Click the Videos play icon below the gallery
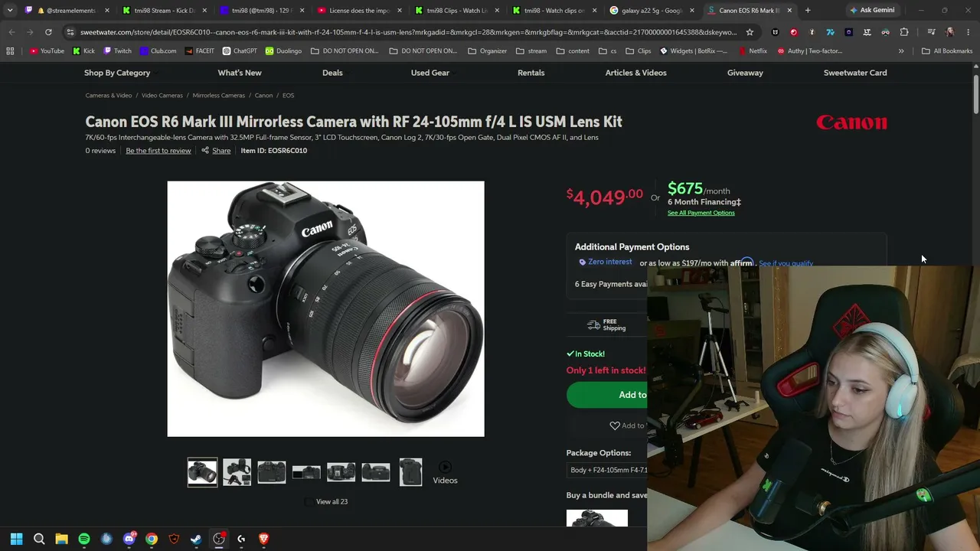This screenshot has height=551, width=980. click(445, 468)
